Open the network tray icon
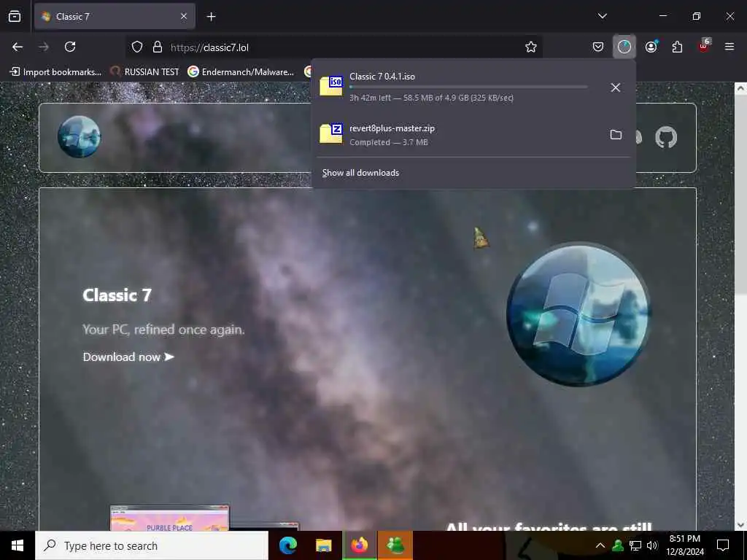Viewport: 747px width, 560px height. [x=635, y=545]
